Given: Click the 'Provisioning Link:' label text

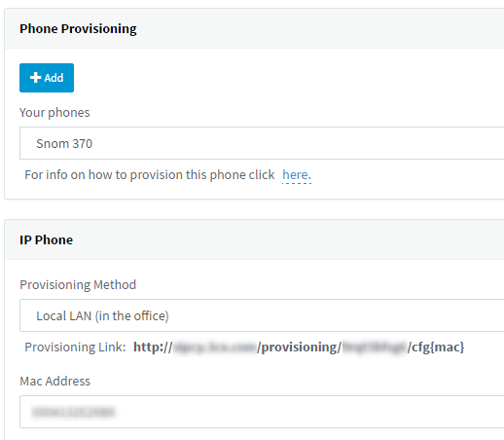Looking at the screenshot, I should point(75,348).
